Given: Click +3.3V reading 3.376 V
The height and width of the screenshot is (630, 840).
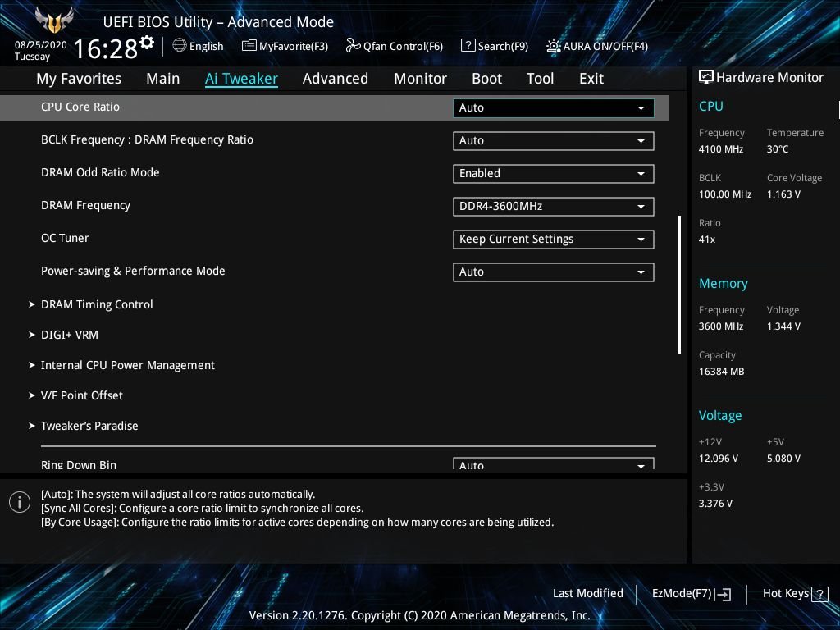Looking at the screenshot, I should 715,504.
